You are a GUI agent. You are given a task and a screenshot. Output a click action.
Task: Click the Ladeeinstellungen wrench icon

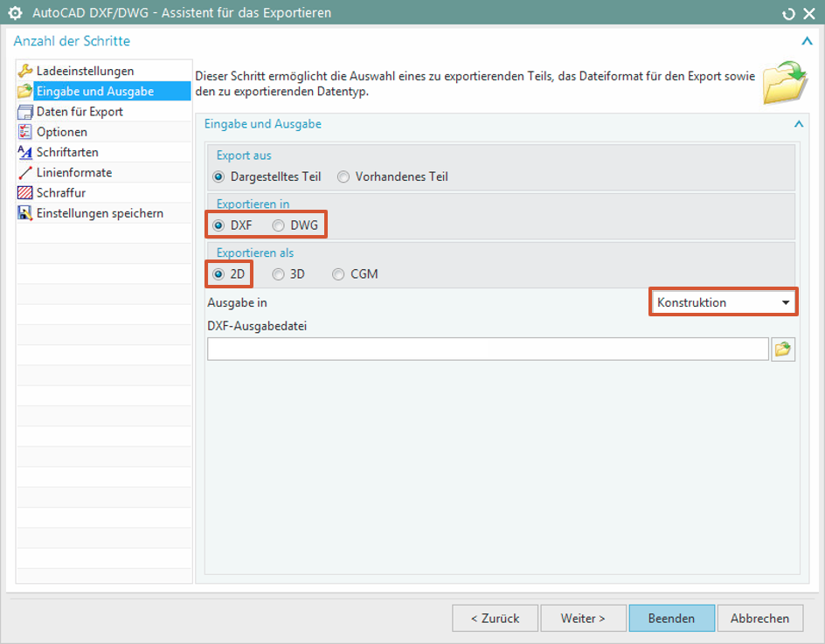pos(25,71)
